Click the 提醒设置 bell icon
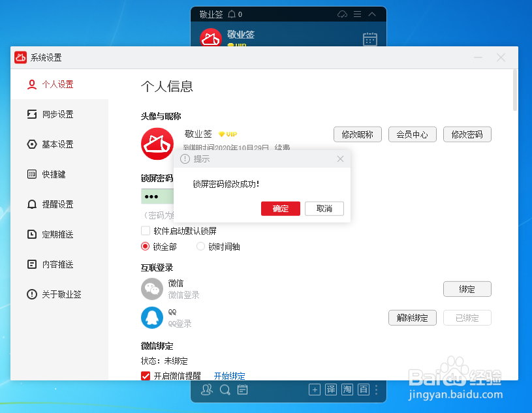532x413 pixels. coord(32,204)
